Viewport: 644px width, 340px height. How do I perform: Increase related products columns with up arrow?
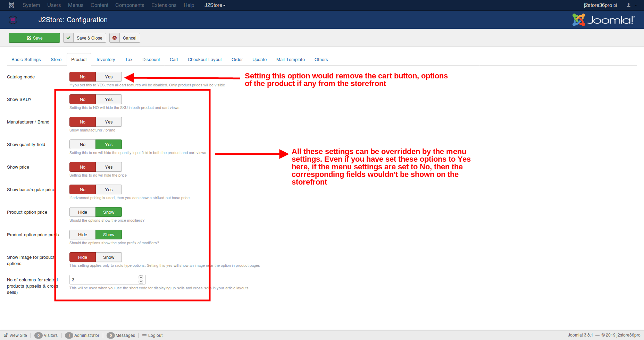[141, 278]
